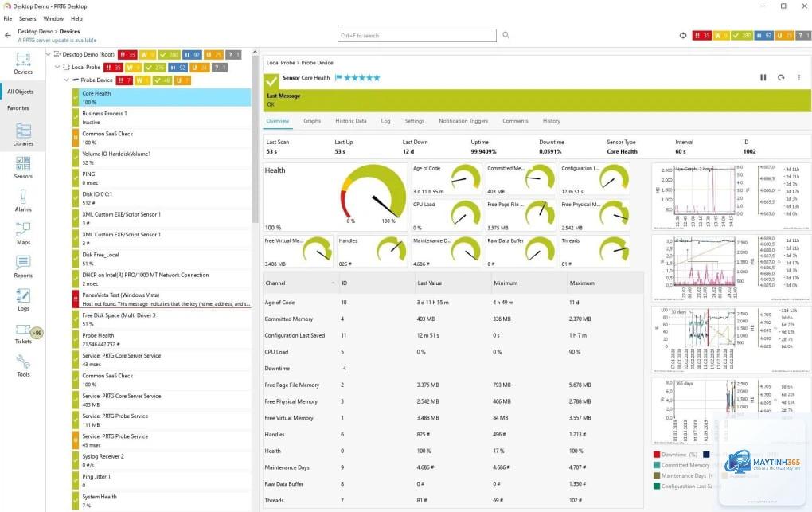Click the green checkmark status icon of Core Health sensor
Screen dimensions: 812x512
(271, 81)
